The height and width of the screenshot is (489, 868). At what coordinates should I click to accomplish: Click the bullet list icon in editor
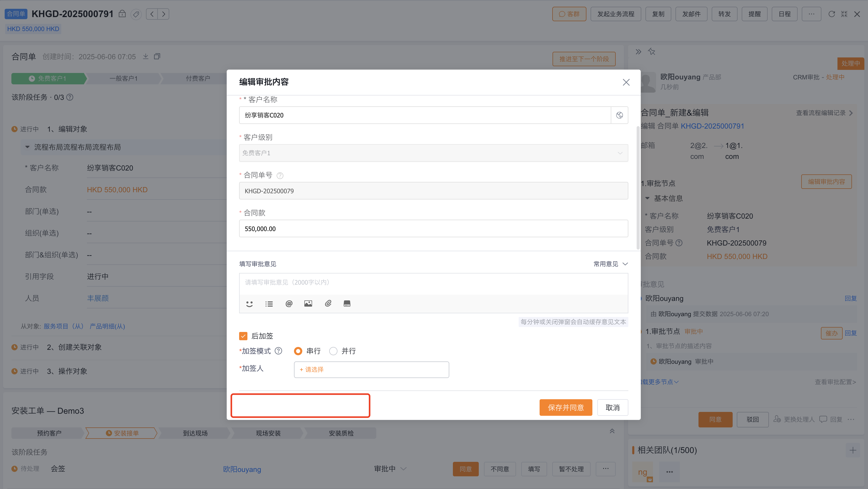[x=269, y=303]
